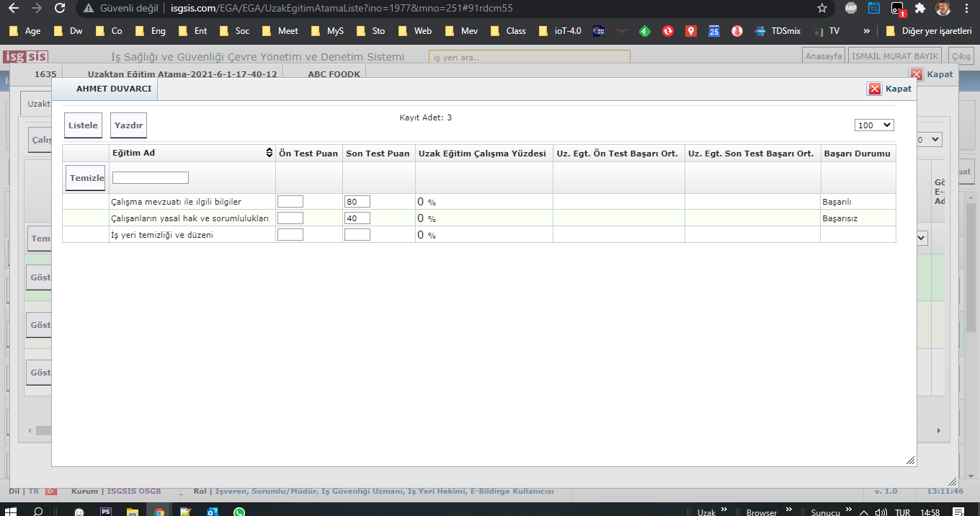
Task: Open the Chrome Extensions puzzle icon
Action: (x=920, y=9)
